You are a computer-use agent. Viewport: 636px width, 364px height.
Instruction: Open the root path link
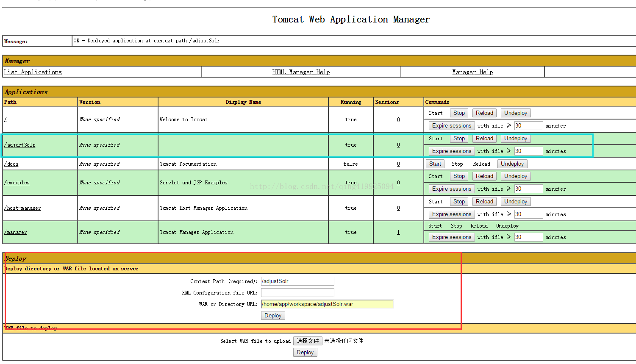[6, 119]
